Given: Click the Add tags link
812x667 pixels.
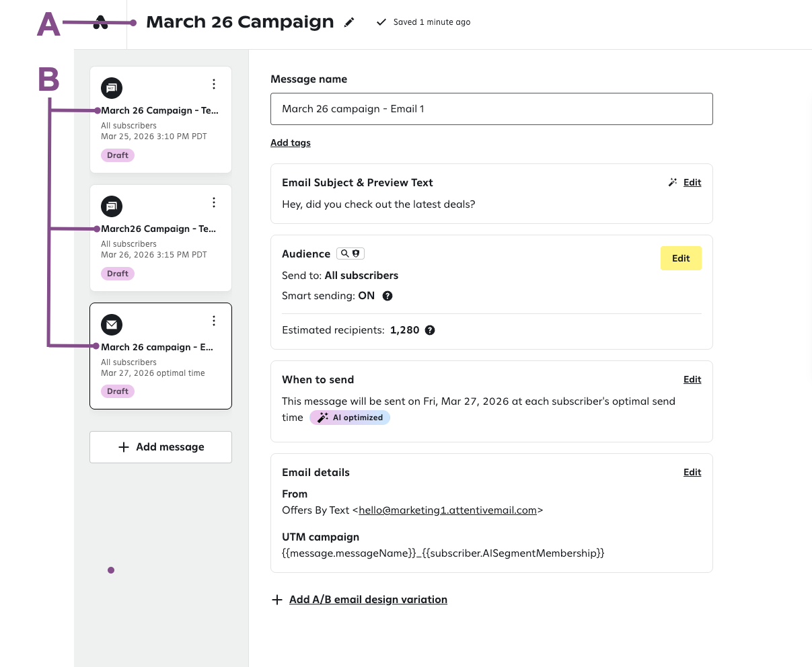Looking at the screenshot, I should coord(291,143).
